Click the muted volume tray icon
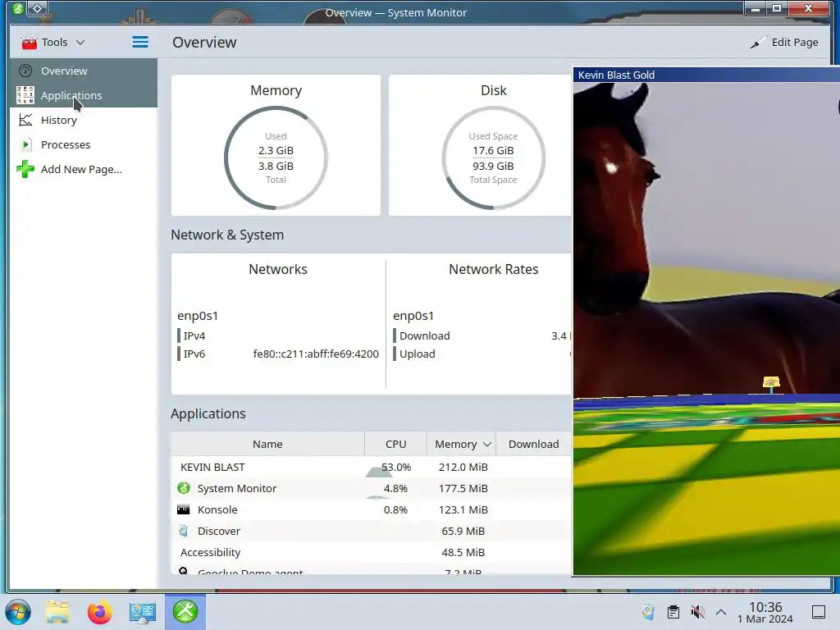 697,612
